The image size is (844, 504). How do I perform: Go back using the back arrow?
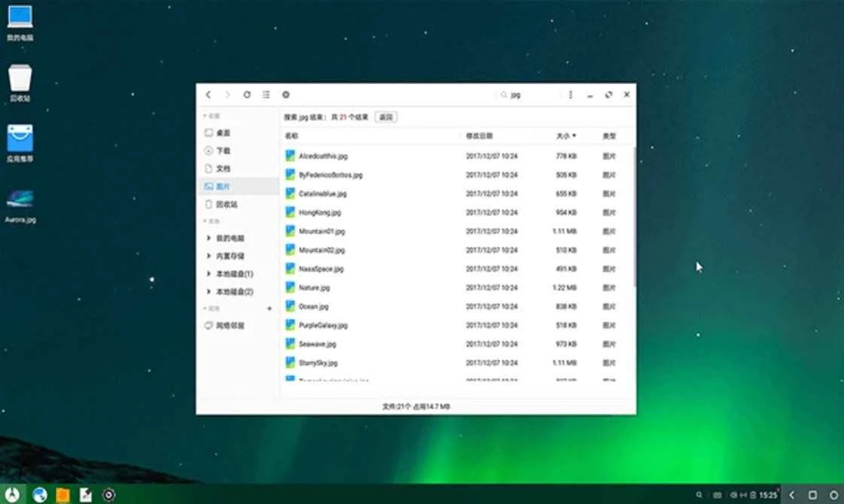208,95
